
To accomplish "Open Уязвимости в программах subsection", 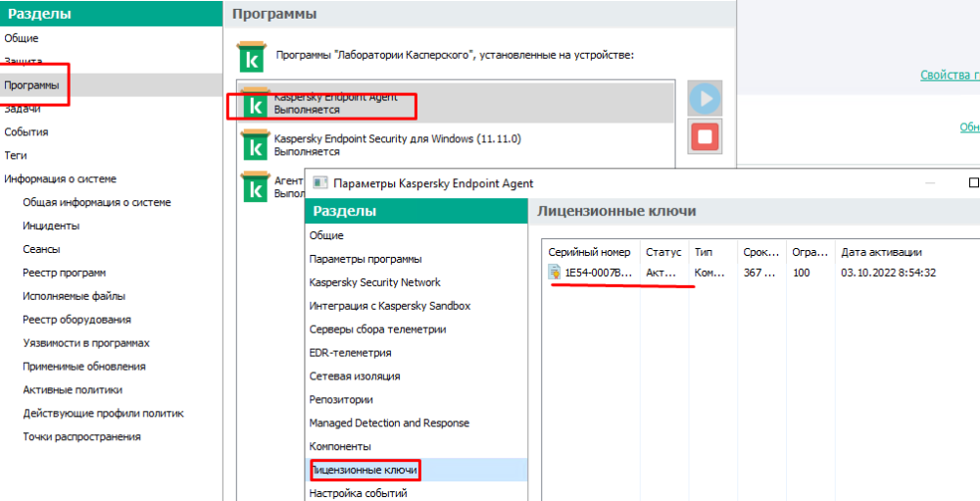I will coord(86,343).
